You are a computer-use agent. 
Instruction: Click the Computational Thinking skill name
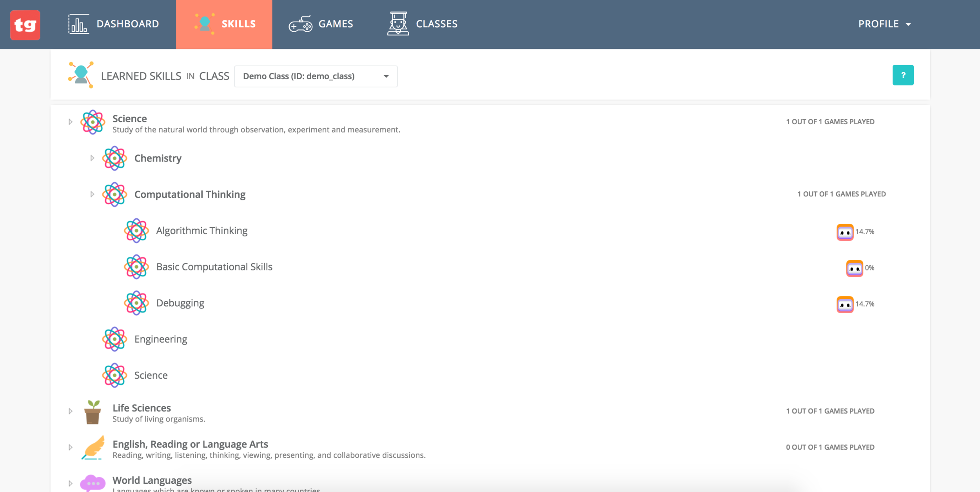(190, 194)
